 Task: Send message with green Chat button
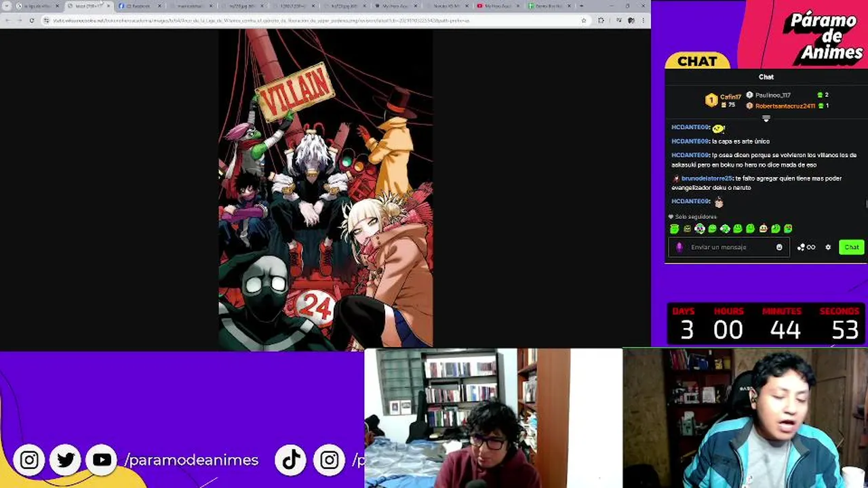pos(851,247)
